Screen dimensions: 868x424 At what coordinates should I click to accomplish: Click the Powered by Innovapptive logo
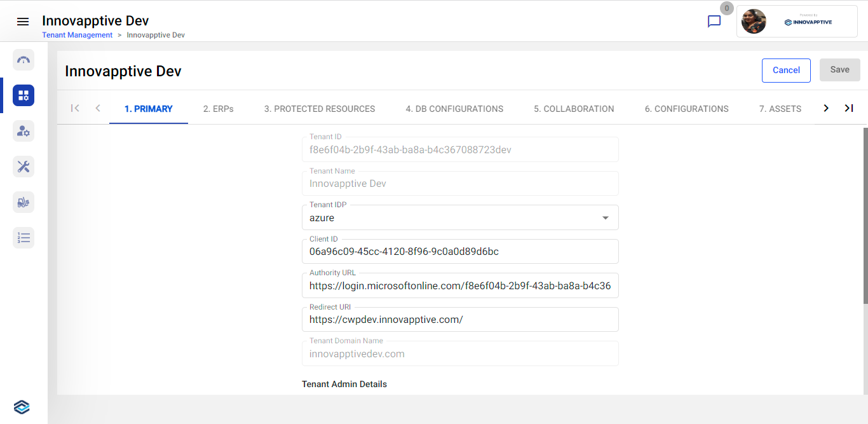808,21
